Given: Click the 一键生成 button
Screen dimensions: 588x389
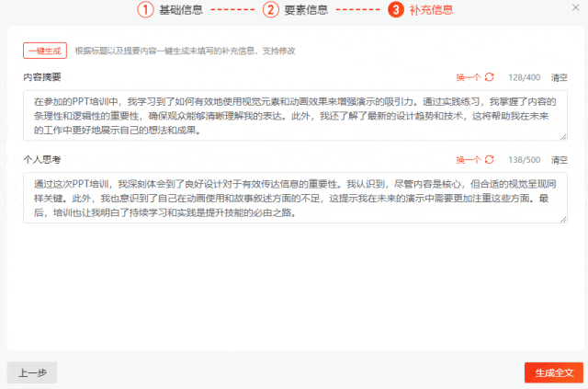Looking at the screenshot, I should pyautogui.click(x=45, y=51).
